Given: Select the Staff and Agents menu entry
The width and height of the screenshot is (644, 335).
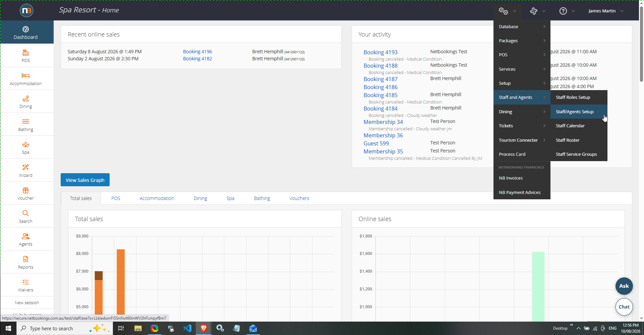Looking at the screenshot, I should (x=522, y=97).
